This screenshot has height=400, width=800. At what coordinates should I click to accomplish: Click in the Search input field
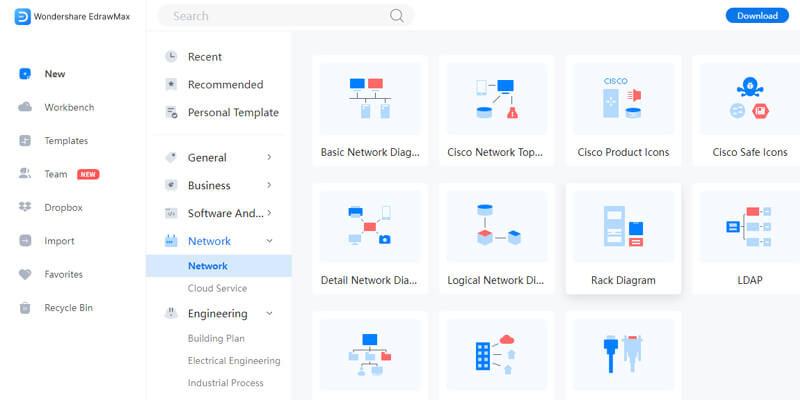tap(286, 16)
